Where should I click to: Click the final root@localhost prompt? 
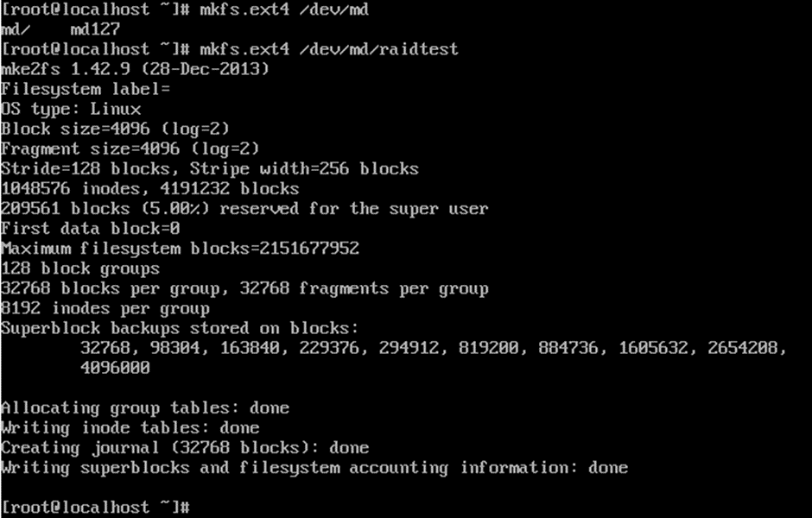pos(96,507)
